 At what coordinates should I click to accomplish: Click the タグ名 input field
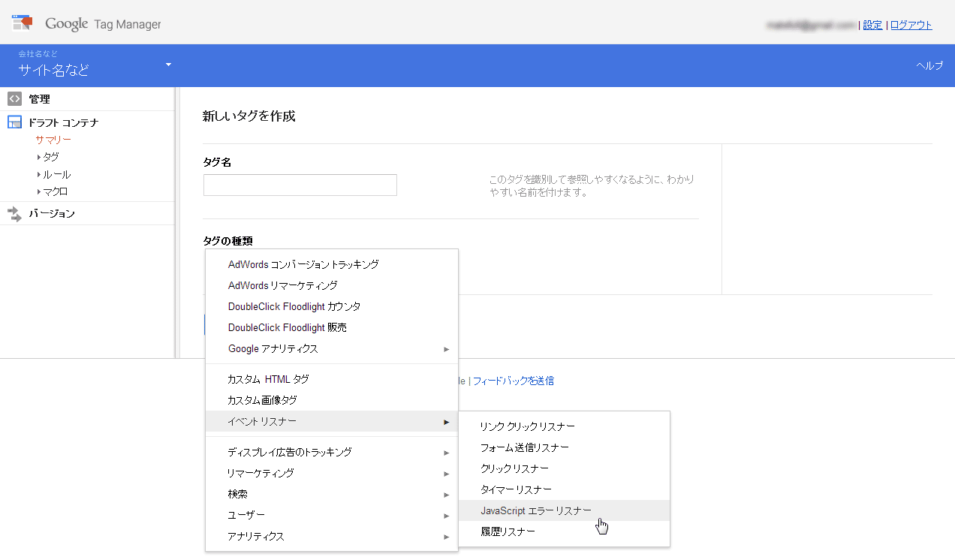(300, 185)
